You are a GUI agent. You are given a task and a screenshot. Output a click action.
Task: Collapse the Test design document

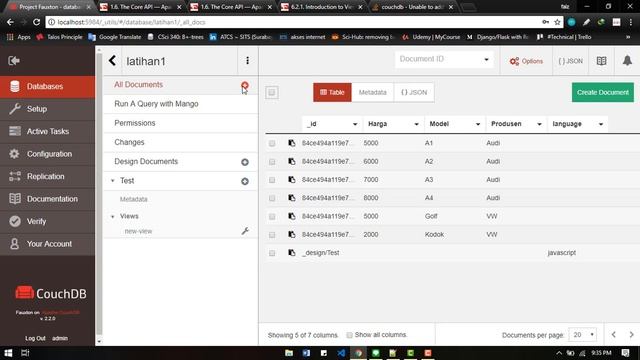pyautogui.click(x=113, y=180)
